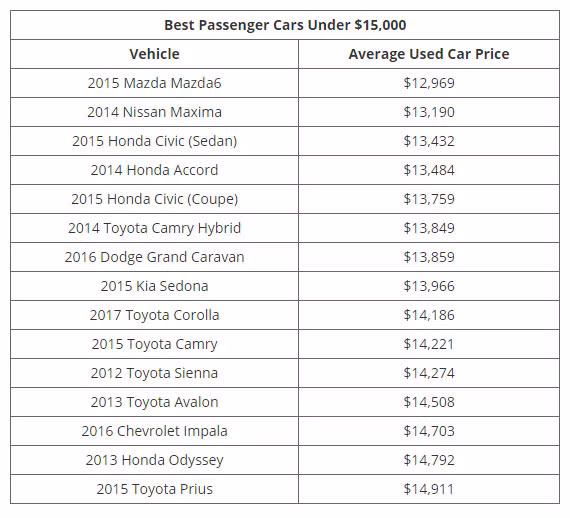Select the Average Used Car Price header

tap(429, 54)
